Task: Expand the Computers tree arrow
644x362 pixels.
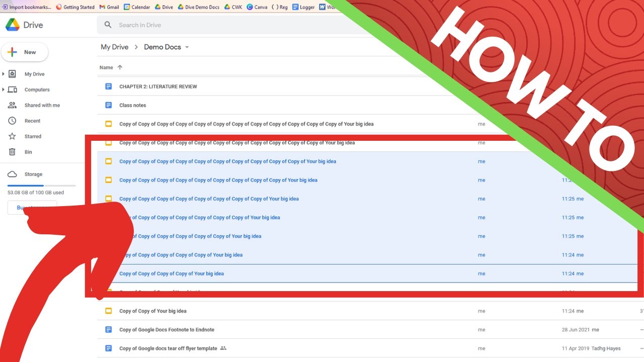Action: [4, 89]
